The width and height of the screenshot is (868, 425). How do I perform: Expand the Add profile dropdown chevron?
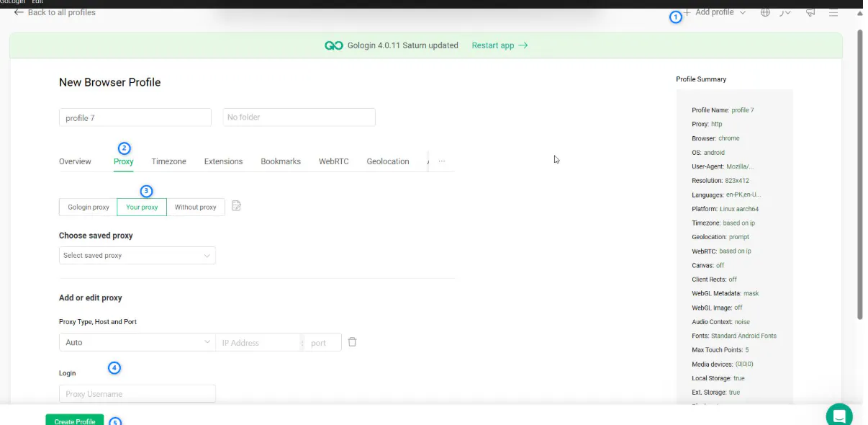coord(743,12)
